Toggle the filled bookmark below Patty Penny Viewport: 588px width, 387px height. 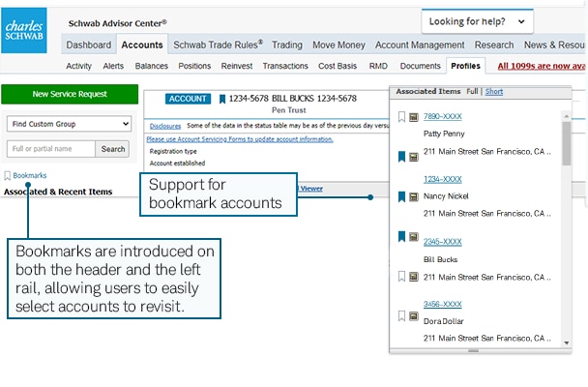401,157
